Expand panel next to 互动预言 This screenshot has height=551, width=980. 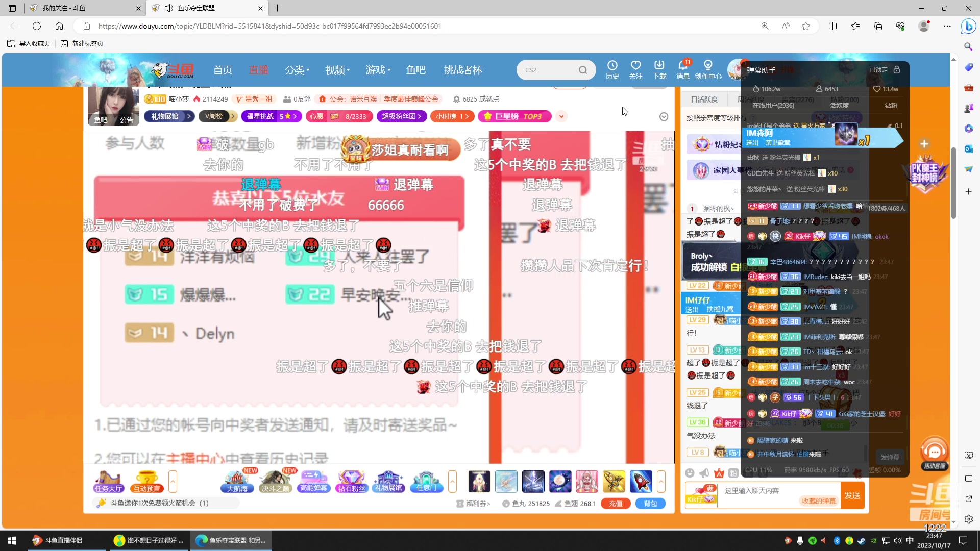click(x=173, y=481)
